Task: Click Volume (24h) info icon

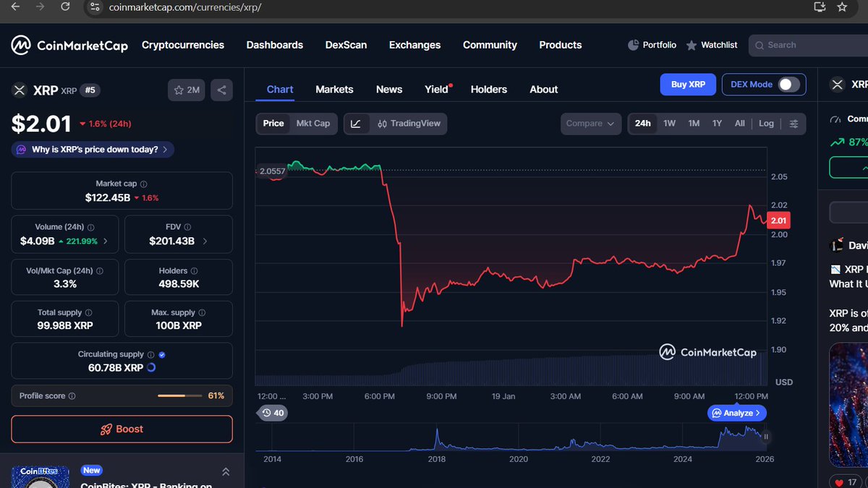Action: 90,227
